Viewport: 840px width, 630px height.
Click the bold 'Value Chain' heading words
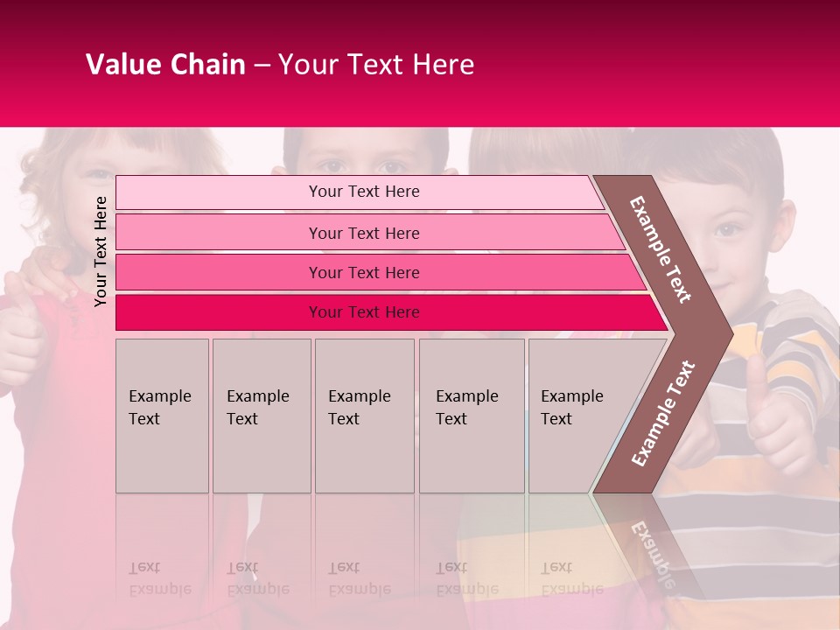click(x=165, y=64)
